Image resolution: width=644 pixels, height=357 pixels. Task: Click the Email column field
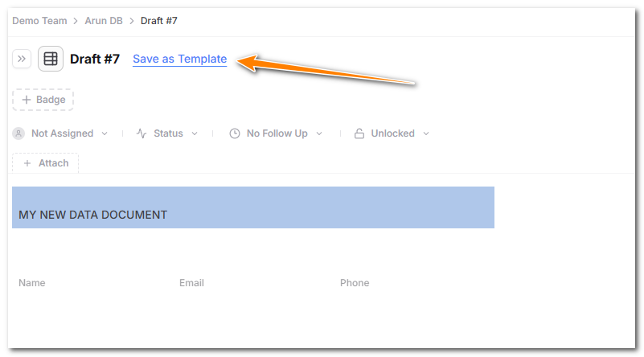[191, 283]
